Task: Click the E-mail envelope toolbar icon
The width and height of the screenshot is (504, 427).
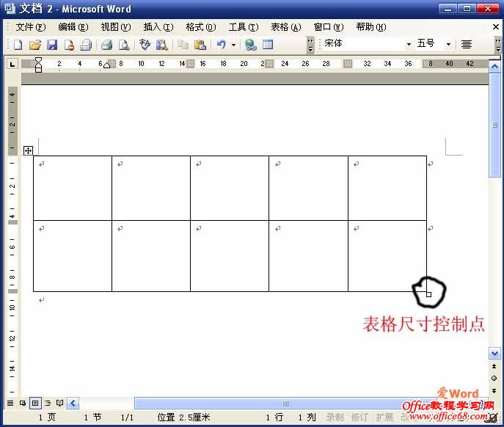Action: pos(86,45)
